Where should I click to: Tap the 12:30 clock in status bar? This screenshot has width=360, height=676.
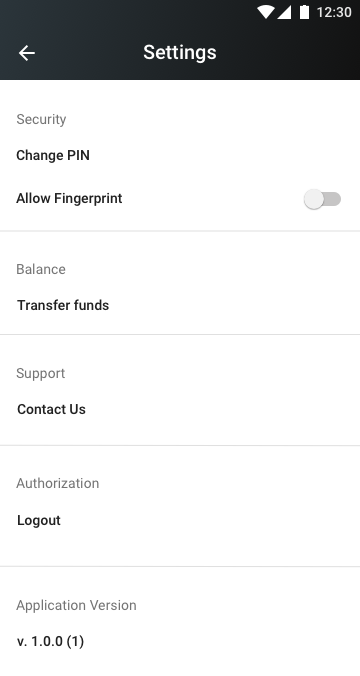coord(334,12)
